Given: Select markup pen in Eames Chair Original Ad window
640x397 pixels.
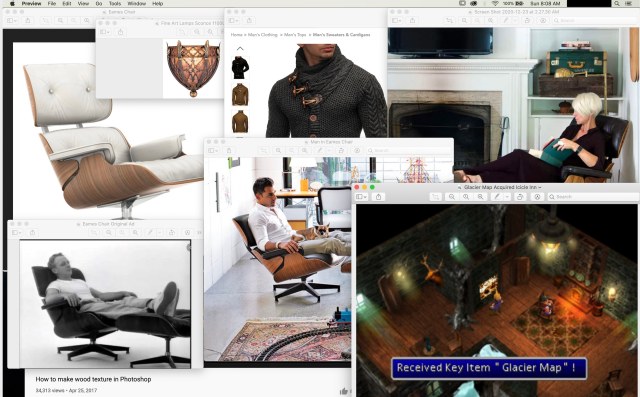Looking at the screenshot, I should pyautogui.click(x=150, y=233).
